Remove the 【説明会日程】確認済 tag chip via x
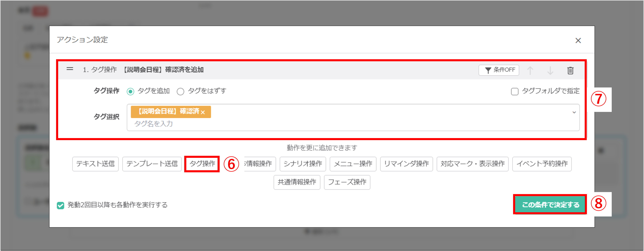644x251 pixels. [x=203, y=112]
